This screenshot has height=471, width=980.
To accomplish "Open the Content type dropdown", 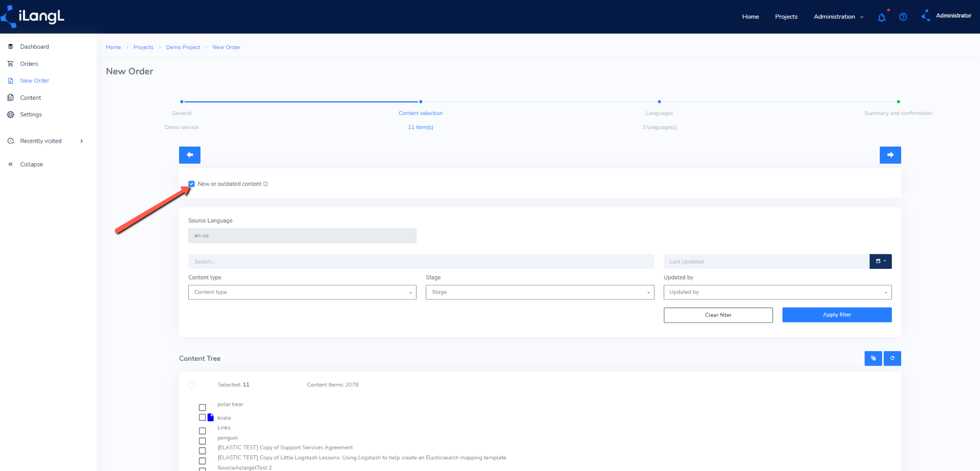I will (302, 292).
